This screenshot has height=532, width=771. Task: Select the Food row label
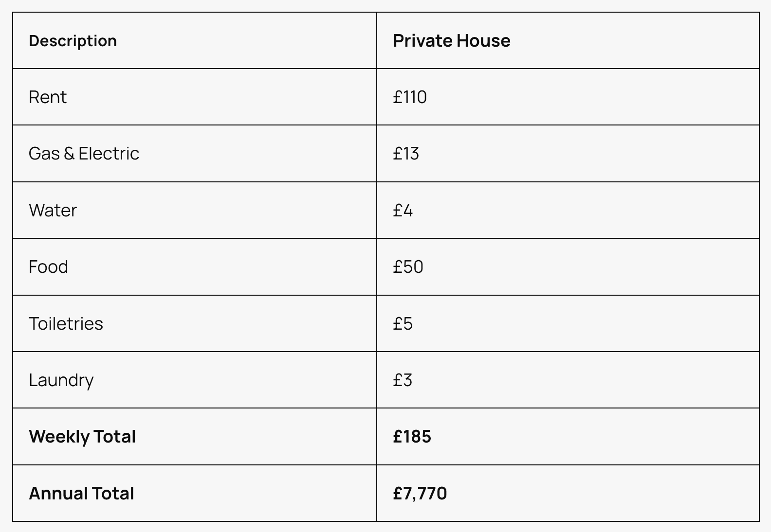click(x=48, y=267)
